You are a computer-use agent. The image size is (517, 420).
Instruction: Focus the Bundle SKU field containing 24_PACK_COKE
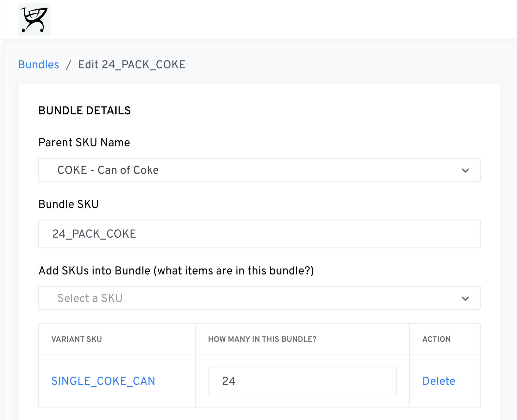[x=259, y=234]
